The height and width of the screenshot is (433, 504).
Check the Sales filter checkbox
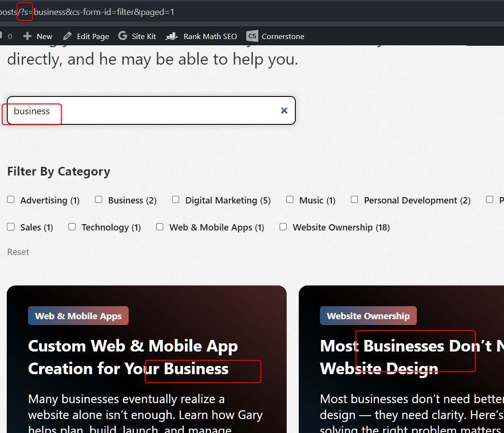11,227
